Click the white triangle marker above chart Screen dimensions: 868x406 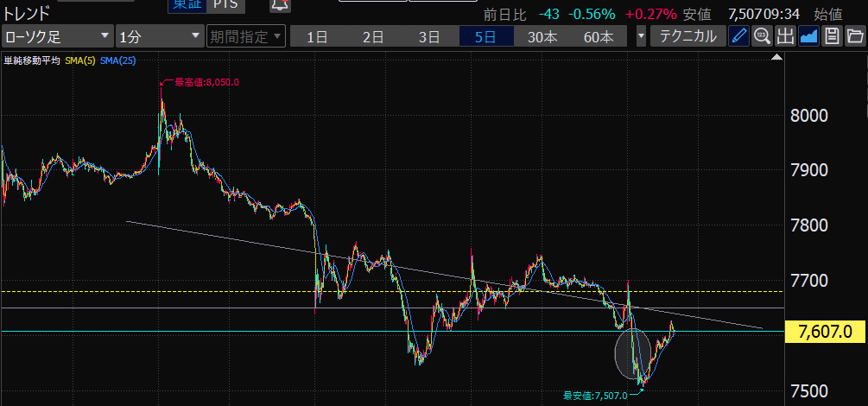click(x=776, y=58)
